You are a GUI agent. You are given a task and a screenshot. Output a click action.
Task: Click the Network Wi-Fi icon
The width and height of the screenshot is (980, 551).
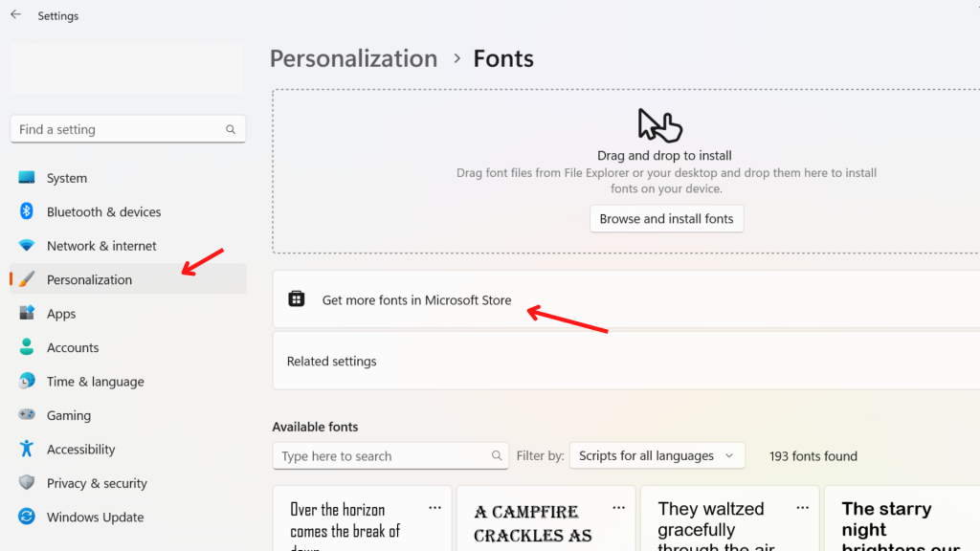tap(26, 245)
